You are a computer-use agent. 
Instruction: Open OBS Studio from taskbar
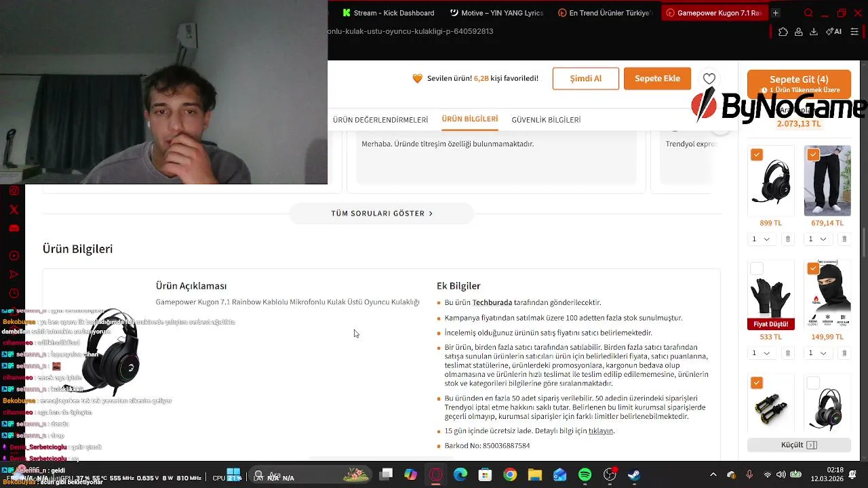tap(610, 474)
